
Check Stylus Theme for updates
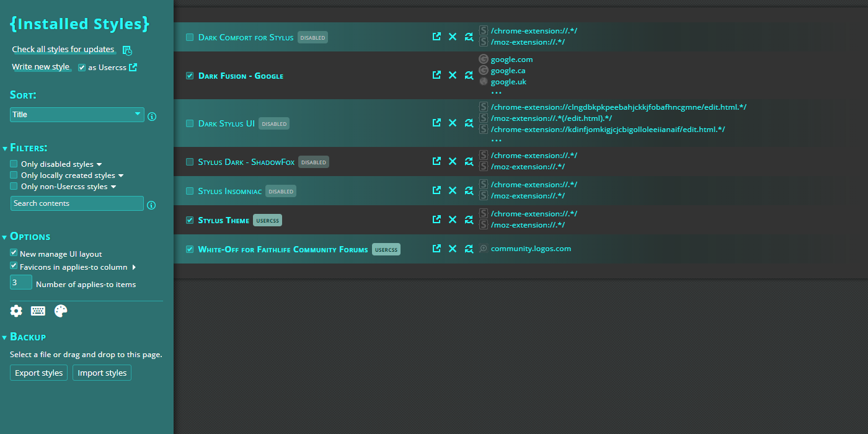[x=469, y=219]
